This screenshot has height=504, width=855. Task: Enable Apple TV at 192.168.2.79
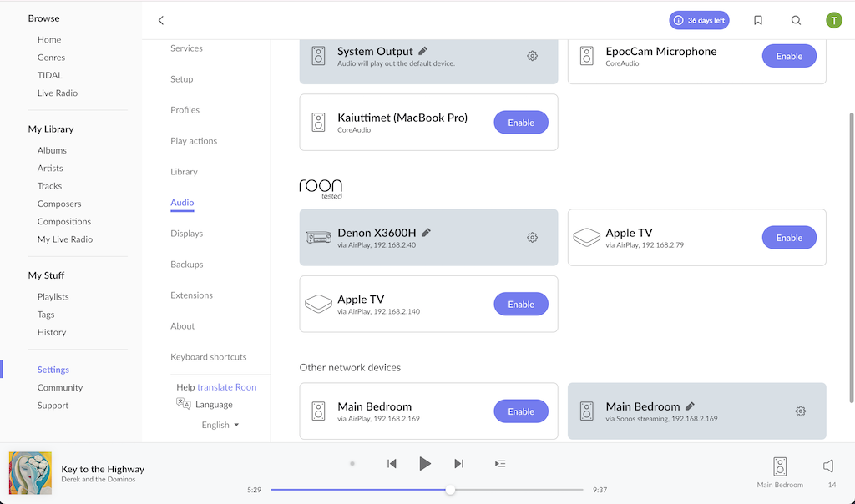(789, 238)
